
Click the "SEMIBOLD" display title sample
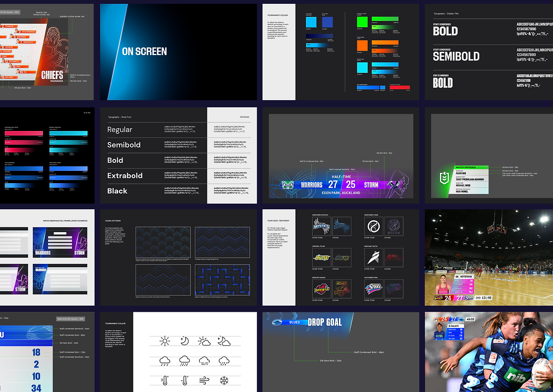click(456, 56)
